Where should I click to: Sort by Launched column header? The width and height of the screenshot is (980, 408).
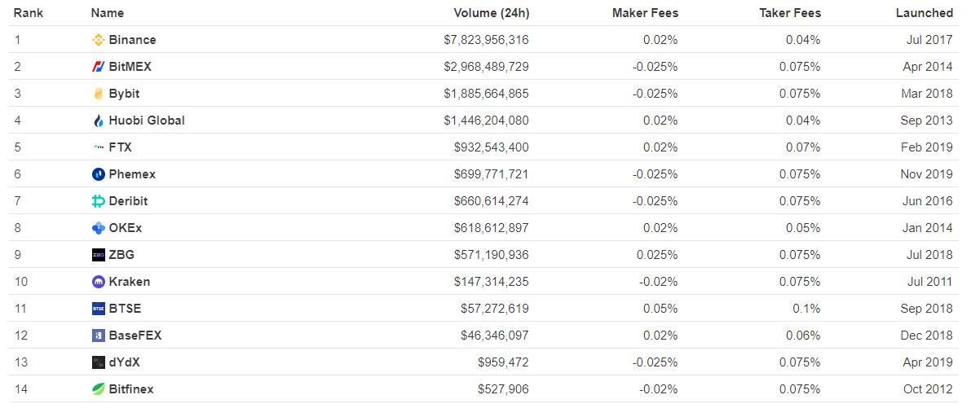(924, 13)
